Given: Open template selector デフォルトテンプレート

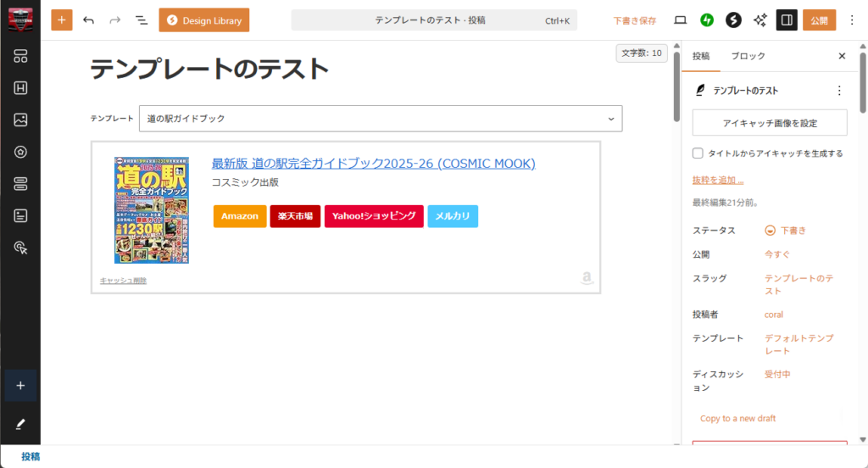Looking at the screenshot, I should [798, 344].
